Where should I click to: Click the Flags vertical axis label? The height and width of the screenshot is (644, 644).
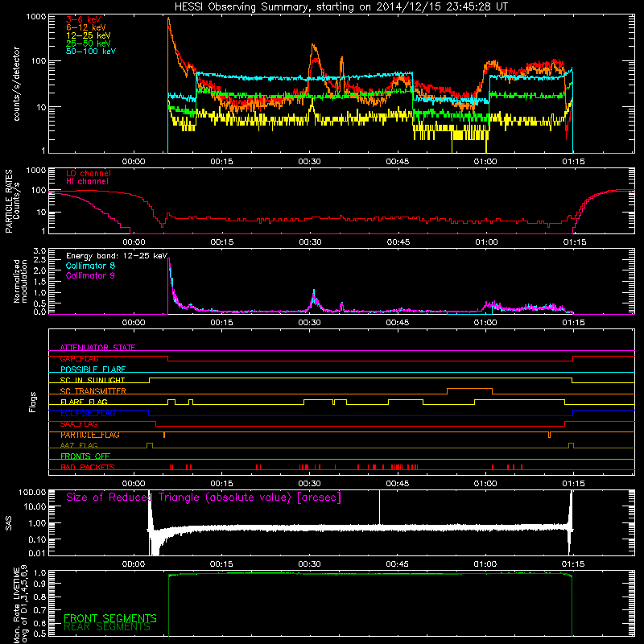point(33,402)
